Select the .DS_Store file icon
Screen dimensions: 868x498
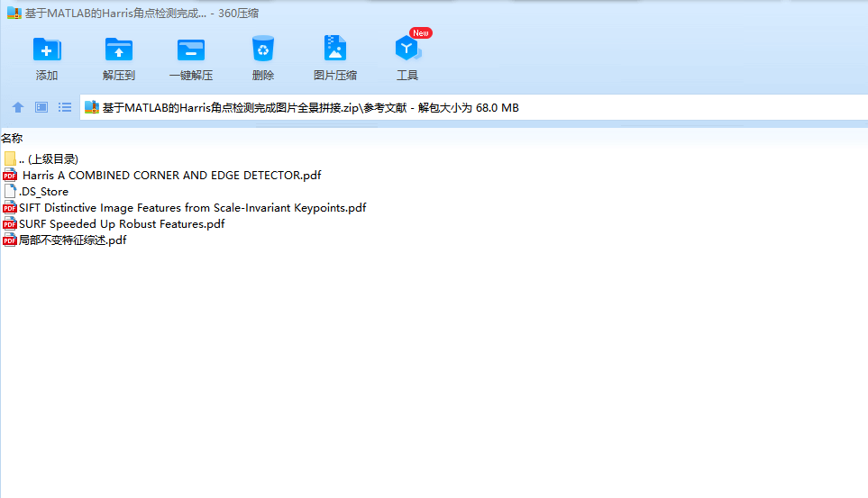coord(10,192)
